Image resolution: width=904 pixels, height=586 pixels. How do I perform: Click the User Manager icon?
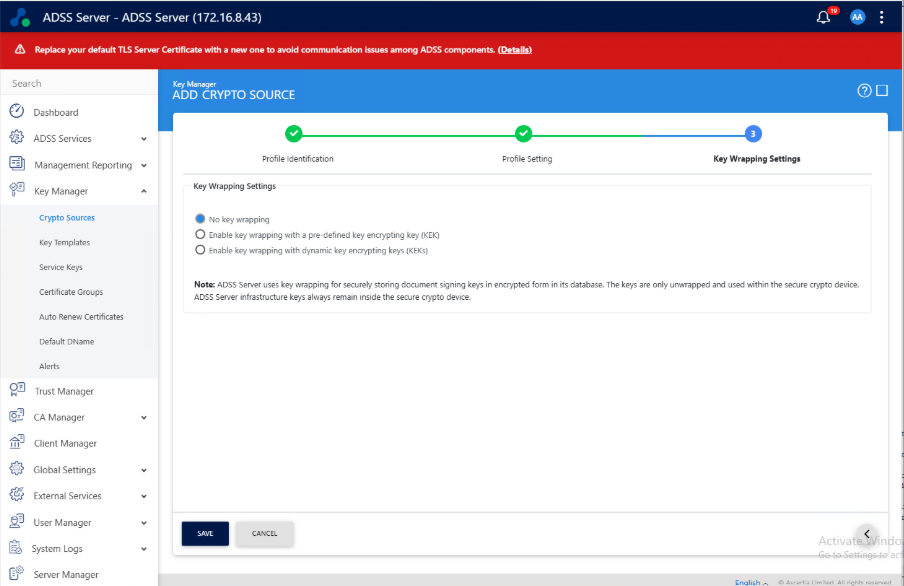[17, 521]
